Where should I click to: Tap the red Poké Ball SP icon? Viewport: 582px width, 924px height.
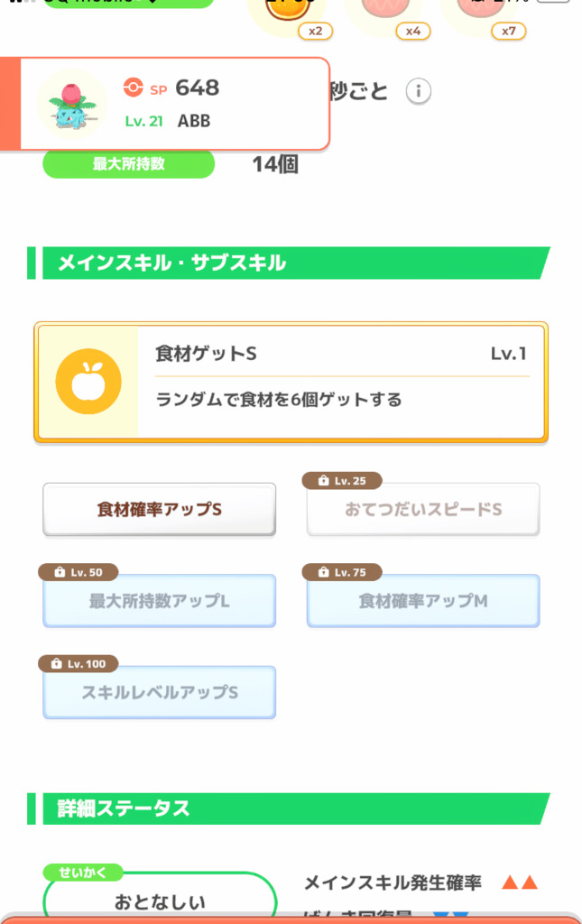coord(134,88)
